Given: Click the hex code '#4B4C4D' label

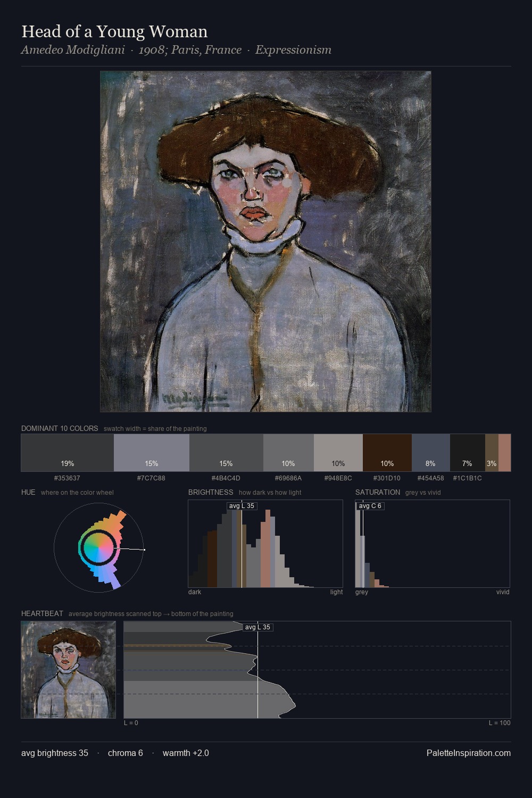Looking at the screenshot, I should click(226, 478).
